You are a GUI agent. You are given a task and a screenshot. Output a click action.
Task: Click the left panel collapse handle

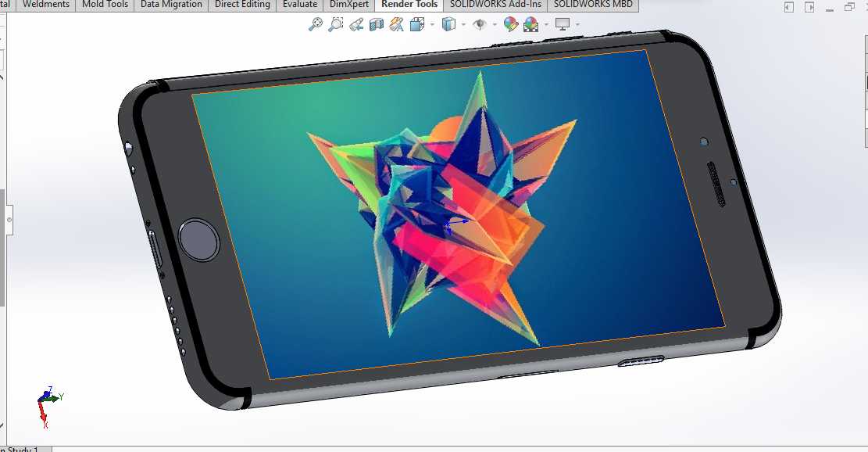[x=9, y=220]
